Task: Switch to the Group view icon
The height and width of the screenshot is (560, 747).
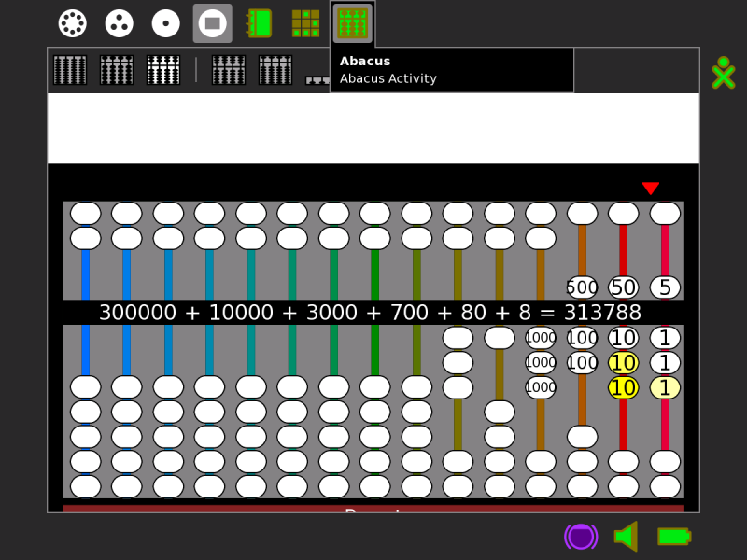Action: 119,23
